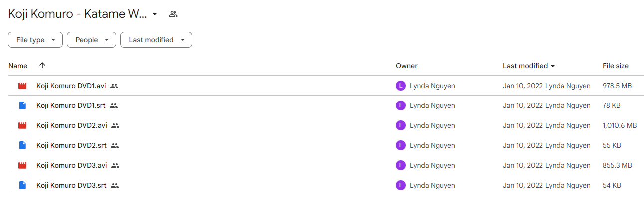Select the Koji Komuro DVD3.avi row
The image size is (644, 205).
(x=326, y=165)
